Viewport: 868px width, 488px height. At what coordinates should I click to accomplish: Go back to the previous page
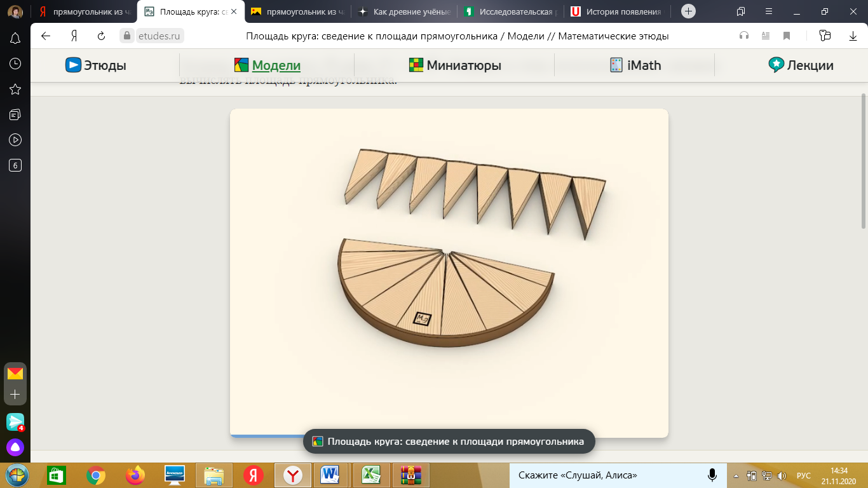[46, 36]
